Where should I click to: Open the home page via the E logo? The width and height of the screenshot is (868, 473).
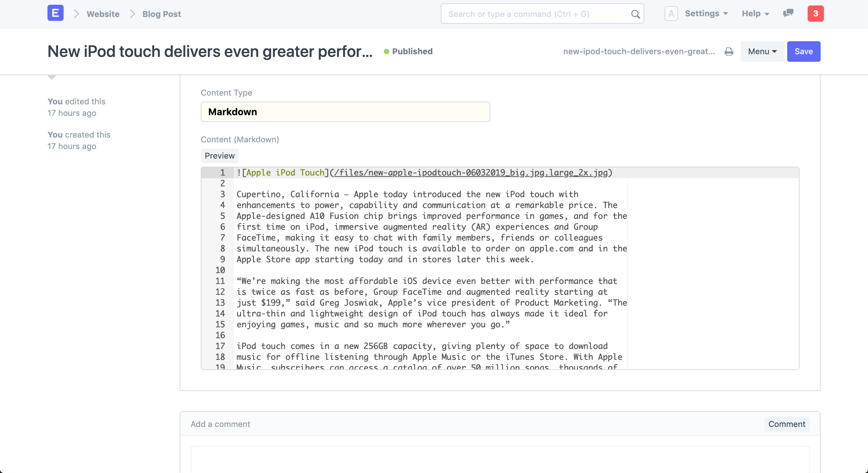[x=55, y=13]
